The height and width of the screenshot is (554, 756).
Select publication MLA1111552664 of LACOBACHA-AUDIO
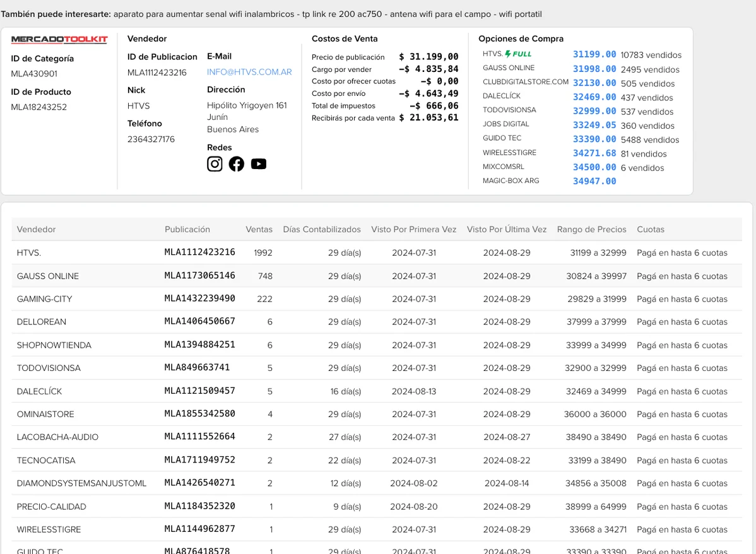[x=199, y=437]
